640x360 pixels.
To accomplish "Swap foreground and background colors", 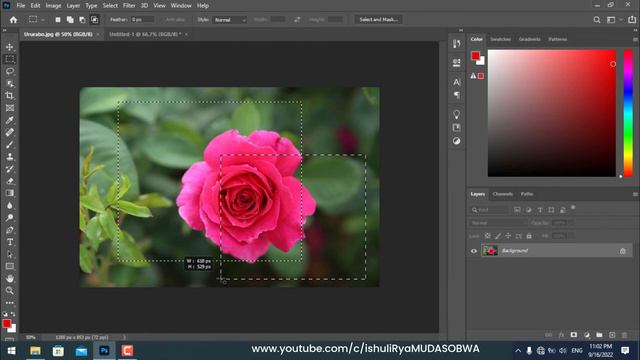I will (13, 314).
